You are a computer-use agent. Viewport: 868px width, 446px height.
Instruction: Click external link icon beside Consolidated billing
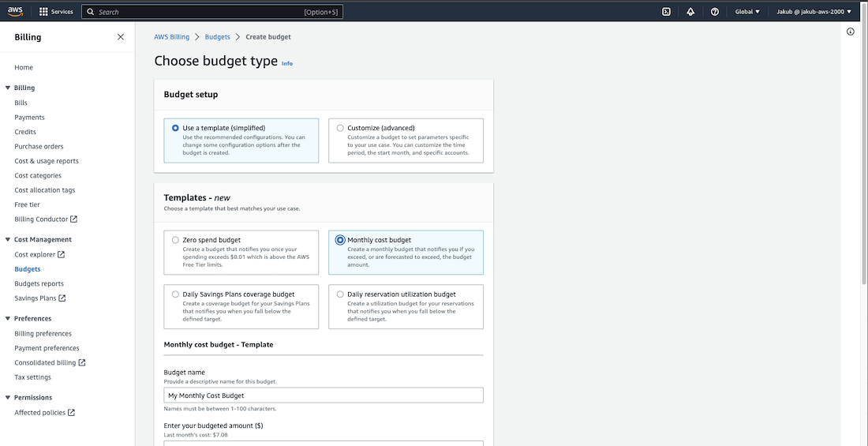(82, 362)
